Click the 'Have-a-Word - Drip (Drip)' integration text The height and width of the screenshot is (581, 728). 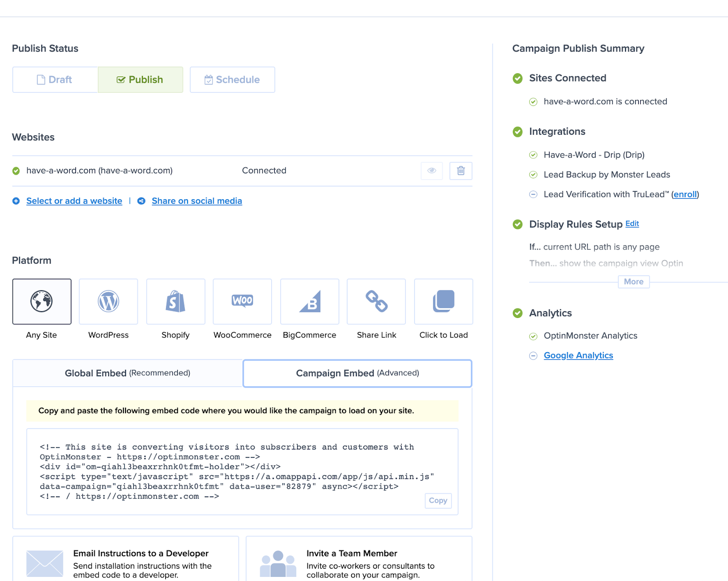tap(594, 155)
